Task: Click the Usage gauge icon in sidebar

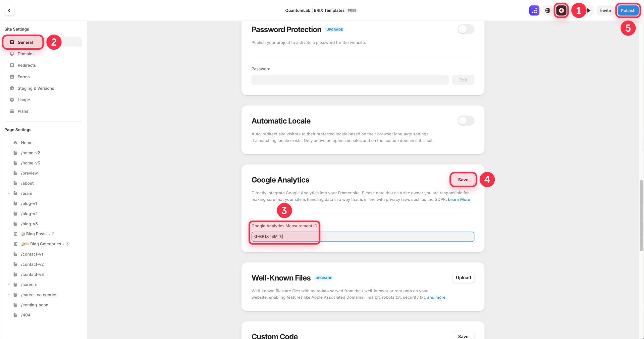Action: point(12,99)
